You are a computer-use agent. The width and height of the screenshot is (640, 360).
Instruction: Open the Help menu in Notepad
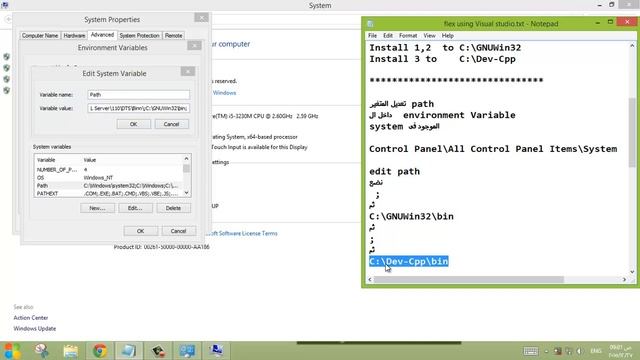click(x=448, y=36)
